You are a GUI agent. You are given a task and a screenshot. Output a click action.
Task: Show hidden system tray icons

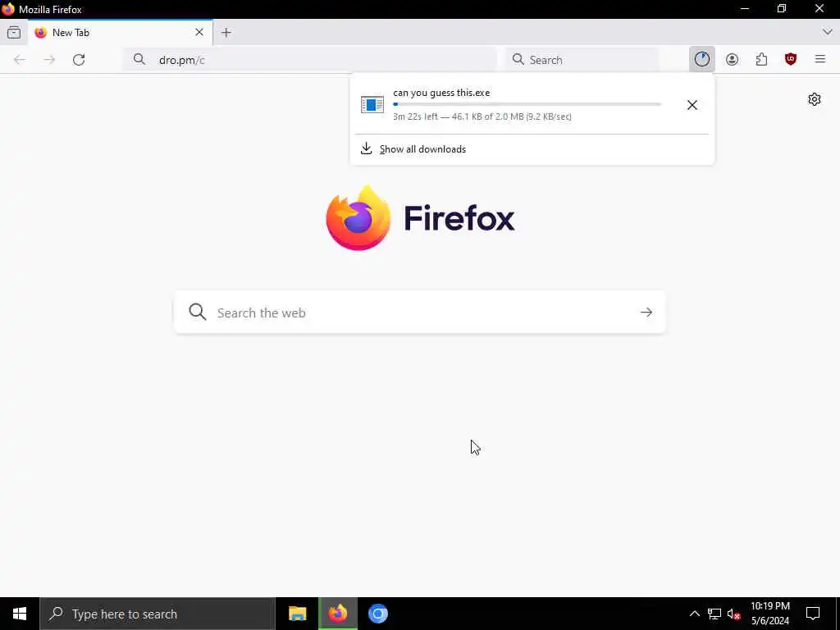click(x=694, y=614)
